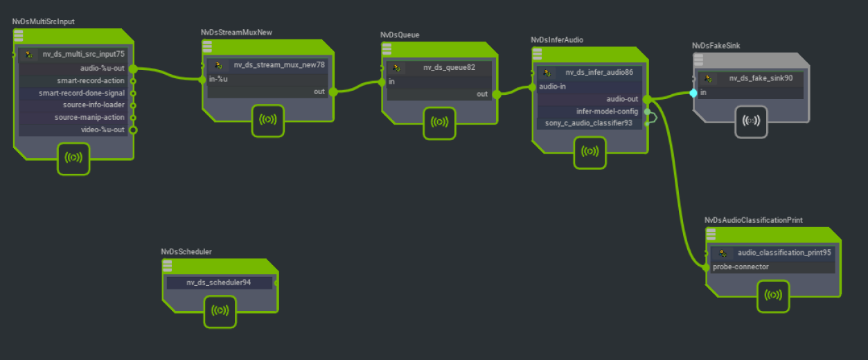Click the broadcast icon under NvDsQueue node
The height and width of the screenshot is (360, 868).
point(440,123)
